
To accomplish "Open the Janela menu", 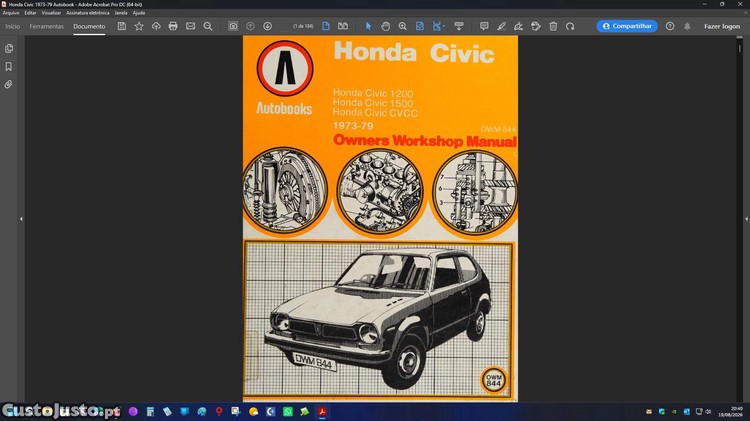I will point(121,13).
